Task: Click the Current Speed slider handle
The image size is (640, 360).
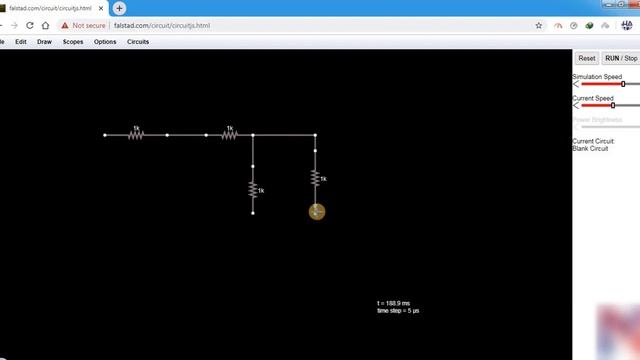Action: [x=613, y=105]
